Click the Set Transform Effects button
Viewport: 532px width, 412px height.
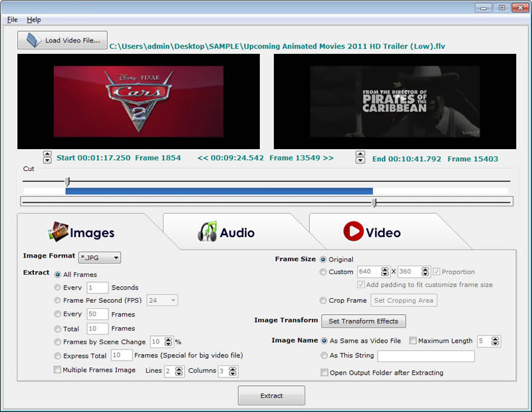click(363, 321)
